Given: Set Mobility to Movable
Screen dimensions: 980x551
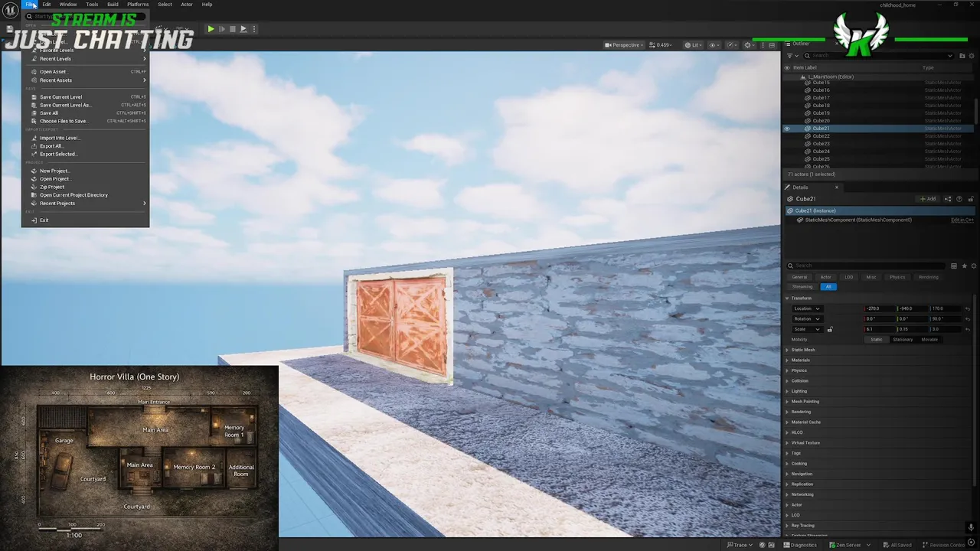Looking at the screenshot, I should click(x=929, y=340).
